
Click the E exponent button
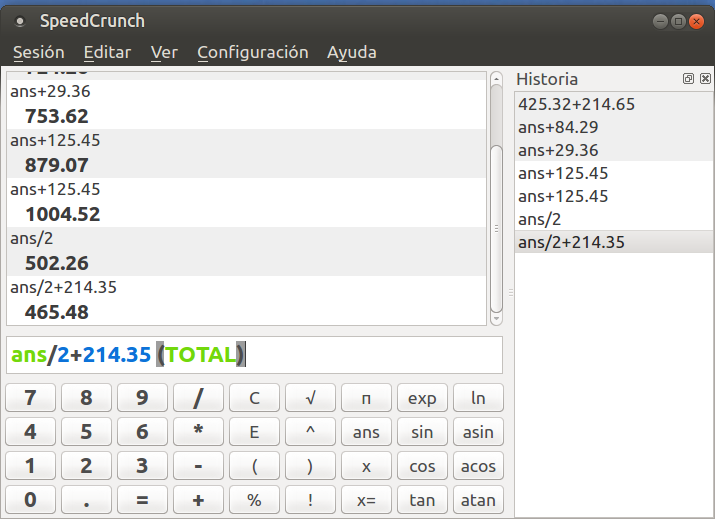pos(254,431)
